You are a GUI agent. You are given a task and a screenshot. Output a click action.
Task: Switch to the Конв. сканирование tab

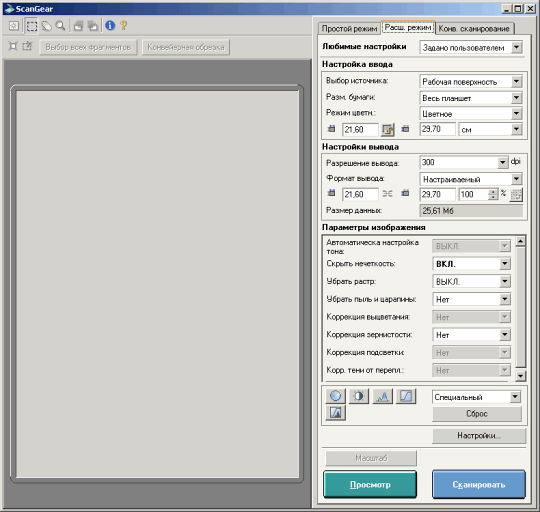[x=474, y=29]
